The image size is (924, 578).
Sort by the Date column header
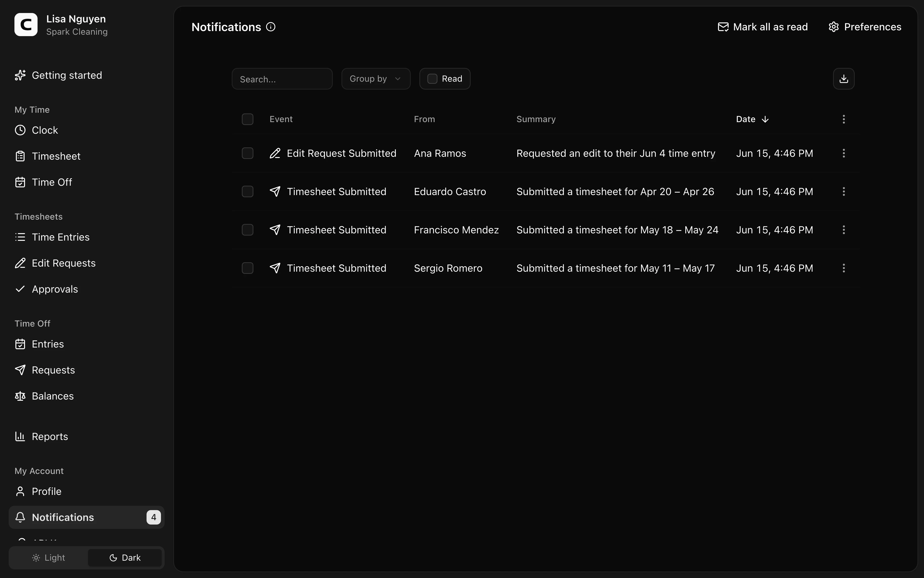[x=752, y=119]
